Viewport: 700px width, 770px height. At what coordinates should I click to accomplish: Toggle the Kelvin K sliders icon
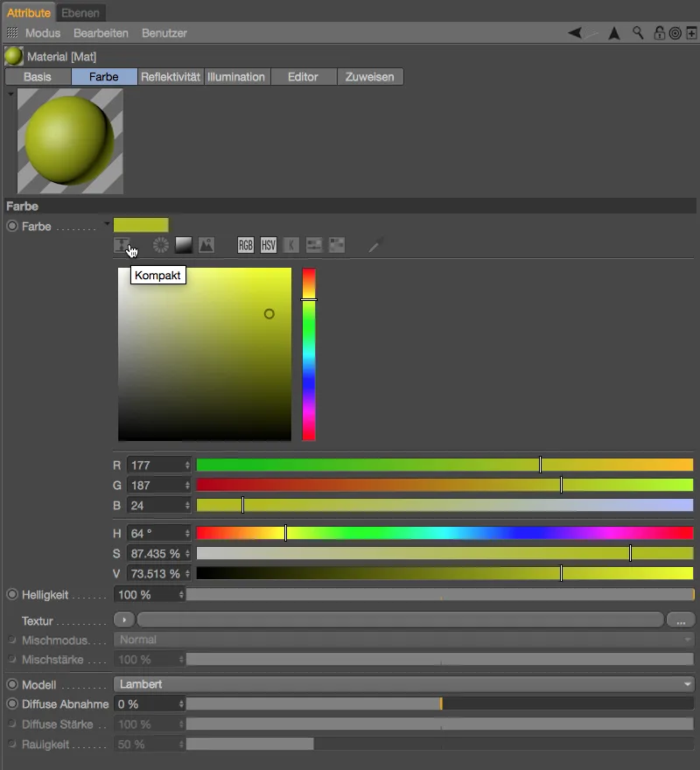pos(291,244)
